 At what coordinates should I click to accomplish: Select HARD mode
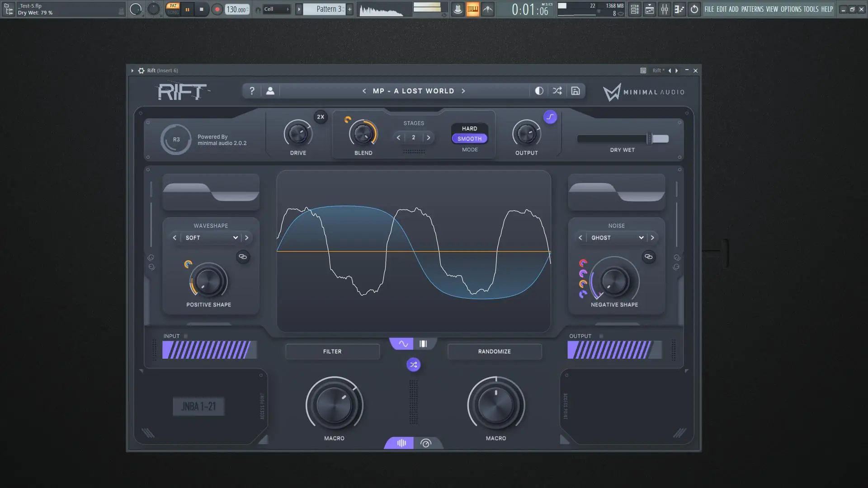(469, 129)
